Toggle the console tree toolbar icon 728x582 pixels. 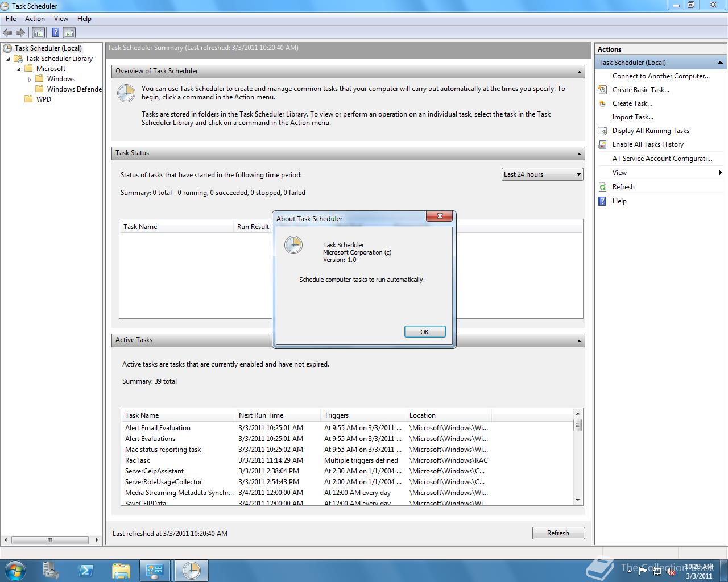coord(39,33)
